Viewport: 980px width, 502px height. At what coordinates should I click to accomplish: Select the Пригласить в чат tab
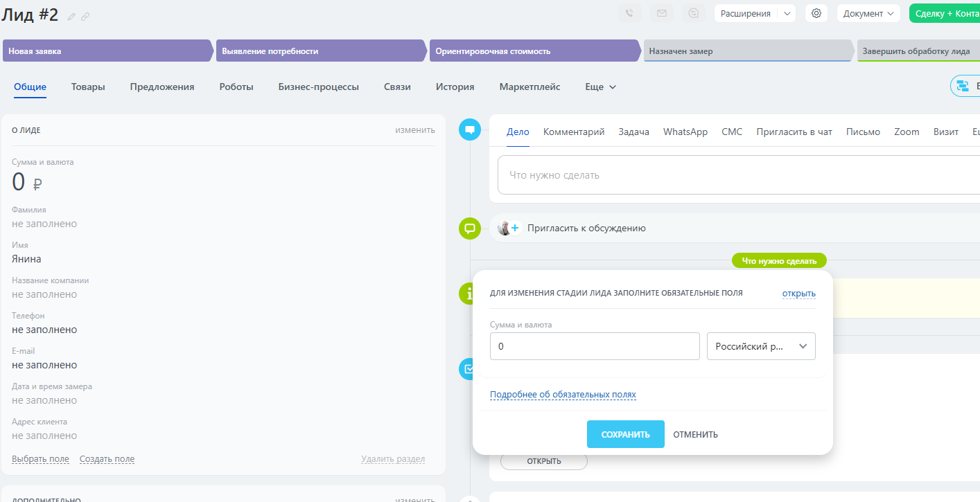(x=794, y=132)
